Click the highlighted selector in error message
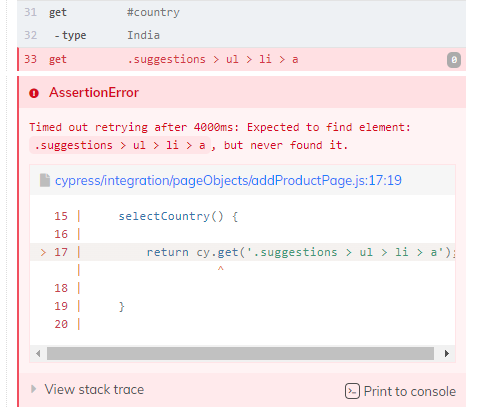The width and height of the screenshot is (480, 419). tap(120, 145)
